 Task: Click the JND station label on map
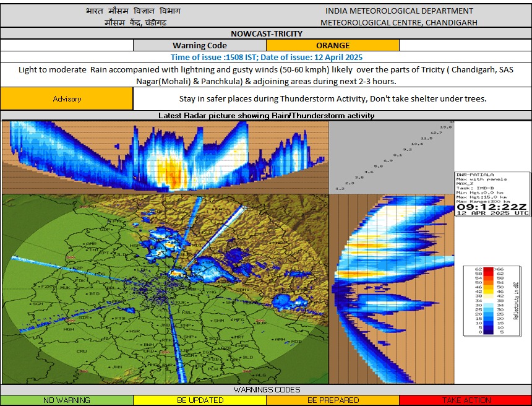click(165, 325)
